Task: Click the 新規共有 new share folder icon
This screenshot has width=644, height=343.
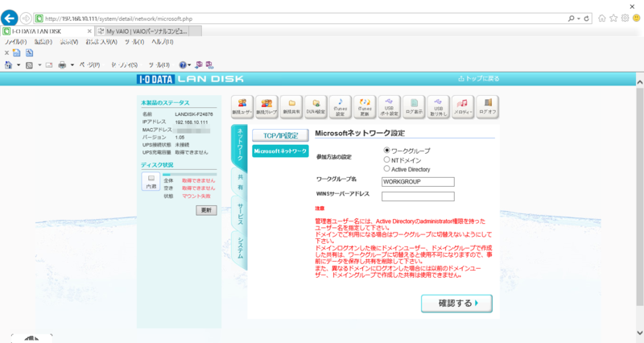Action: (x=291, y=107)
